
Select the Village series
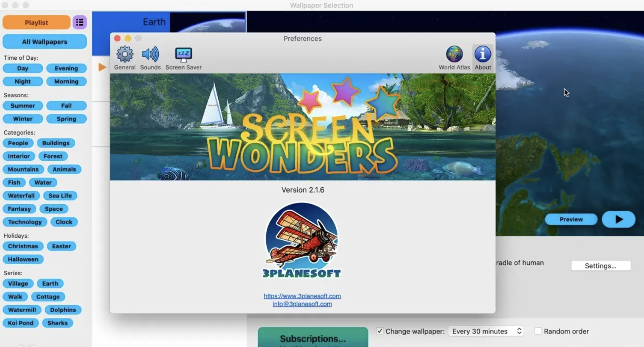tap(18, 284)
